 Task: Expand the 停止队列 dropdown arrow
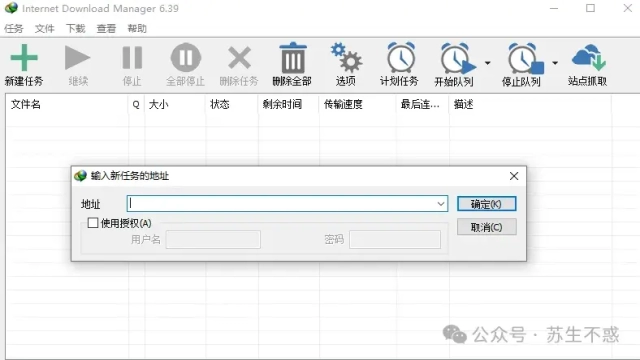[555, 63]
